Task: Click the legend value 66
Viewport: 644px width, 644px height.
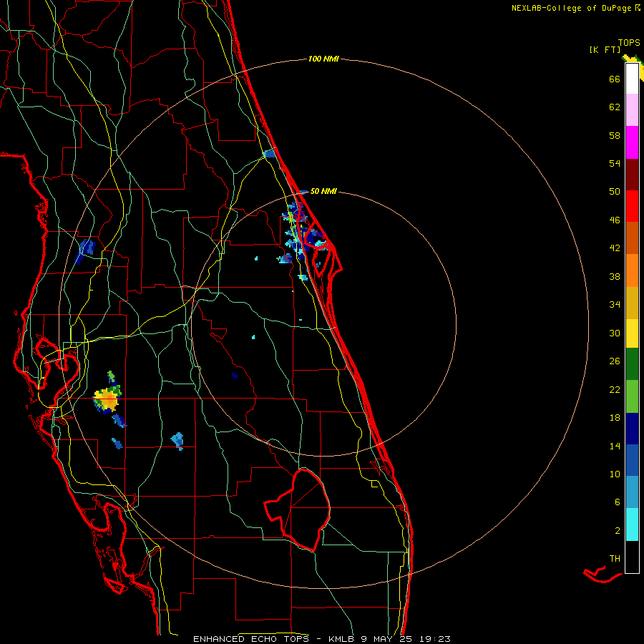Action: coord(615,79)
